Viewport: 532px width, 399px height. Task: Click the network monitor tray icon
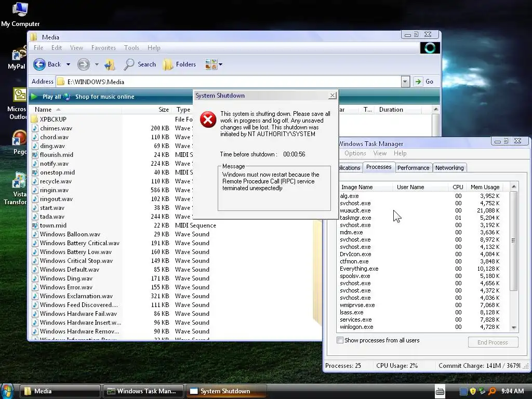[x=482, y=391]
